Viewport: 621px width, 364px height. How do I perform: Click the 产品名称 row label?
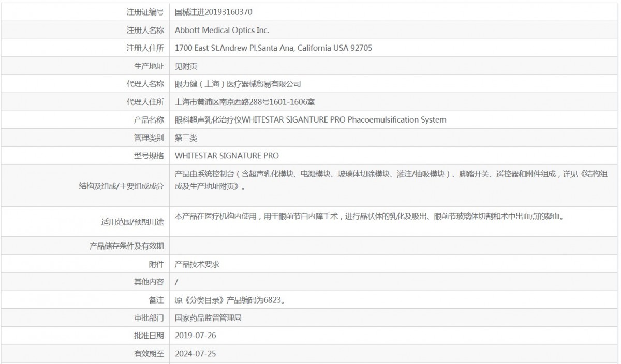[149, 120]
